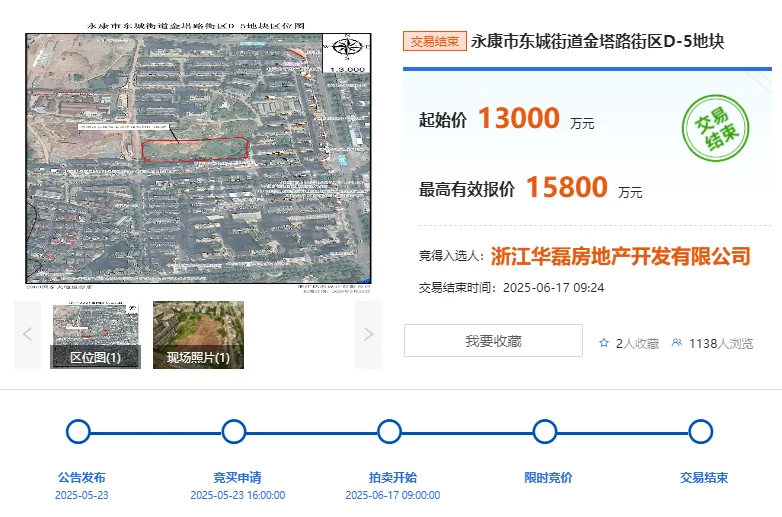Click the 起始价 label

[x=443, y=120]
